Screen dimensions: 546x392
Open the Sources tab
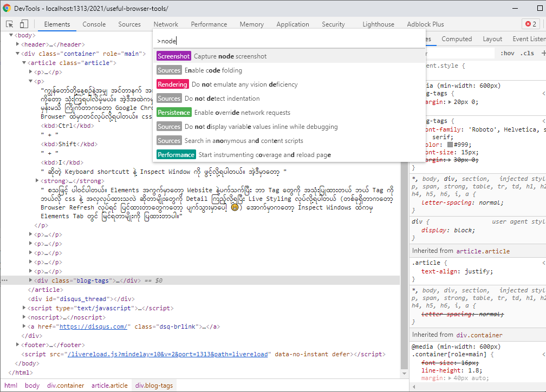click(x=129, y=24)
